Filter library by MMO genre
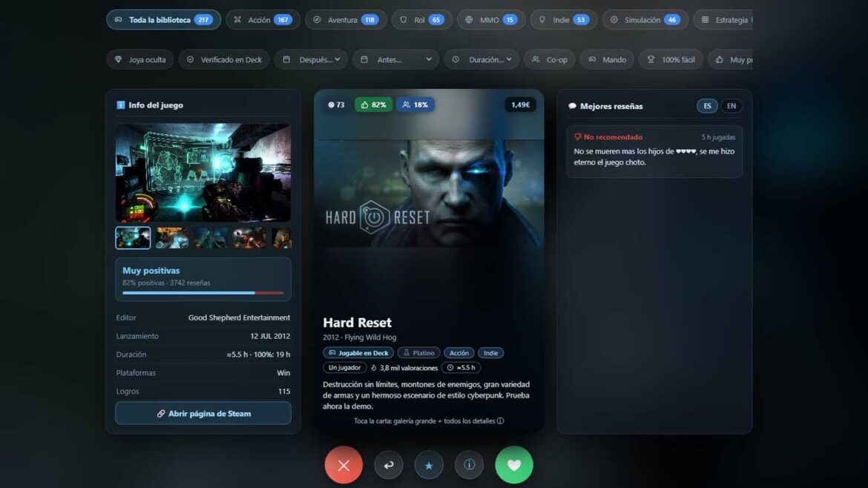Image resolution: width=868 pixels, height=488 pixels. (491, 20)
